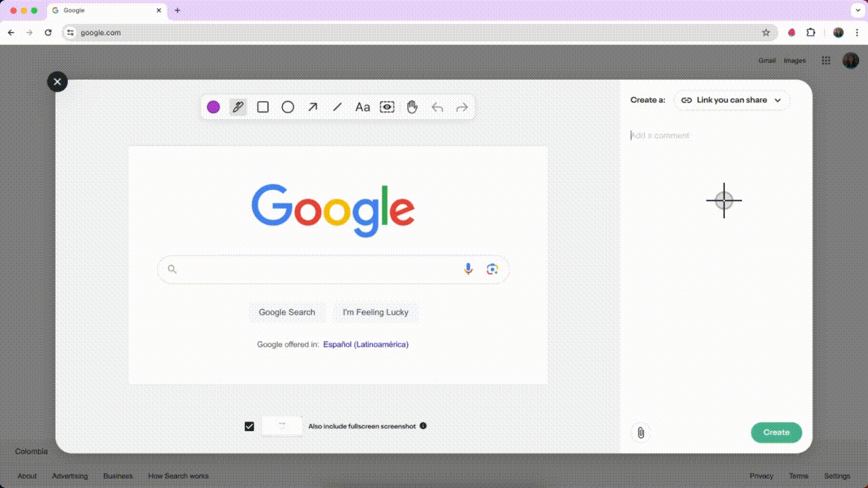Open the browser extensions puzzle icon
868x488 pixels.
pyautogui.click(x=810, y=33)
